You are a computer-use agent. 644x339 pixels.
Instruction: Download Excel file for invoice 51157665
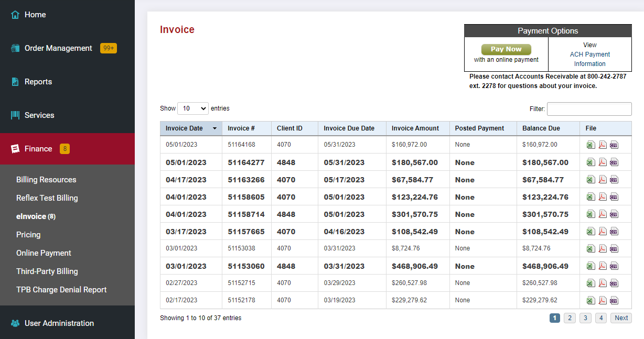(x=591, y=232)
